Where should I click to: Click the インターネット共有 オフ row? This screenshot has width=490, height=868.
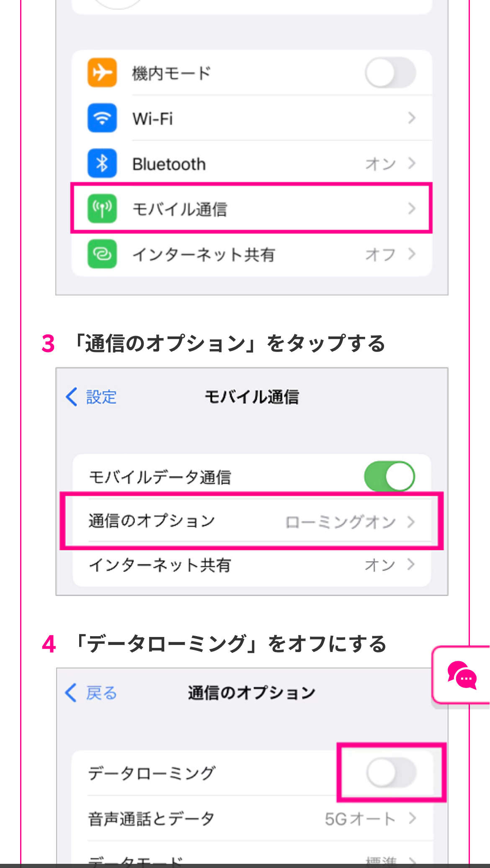pyautogui.click(x=251, y=254)
